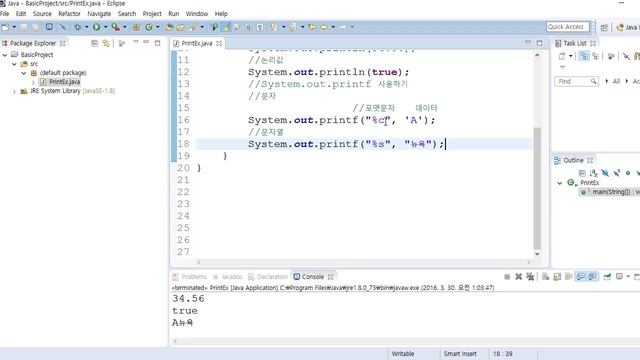This screenshot has height=360, width=640.
Task: Collapse the src folder node
Action: coord(14,64)
